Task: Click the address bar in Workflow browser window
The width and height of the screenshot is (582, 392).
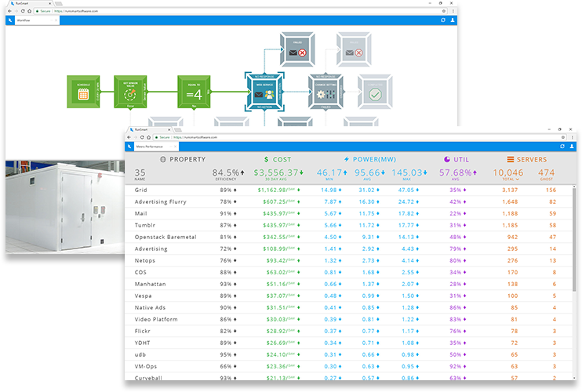Action: click(241, 11)
